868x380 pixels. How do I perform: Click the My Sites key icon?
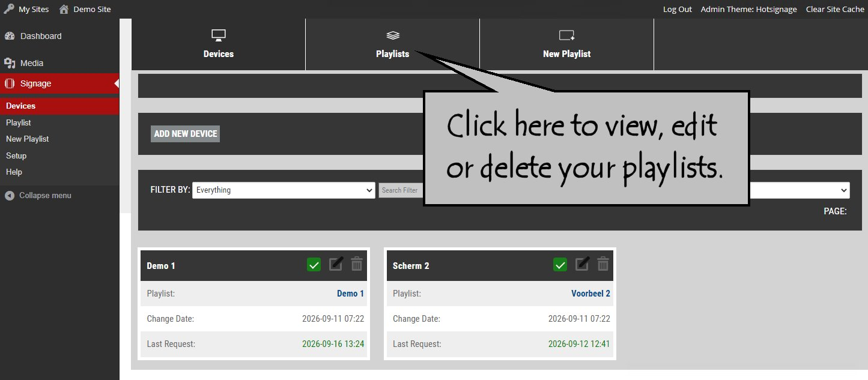(x=8, y=9)
